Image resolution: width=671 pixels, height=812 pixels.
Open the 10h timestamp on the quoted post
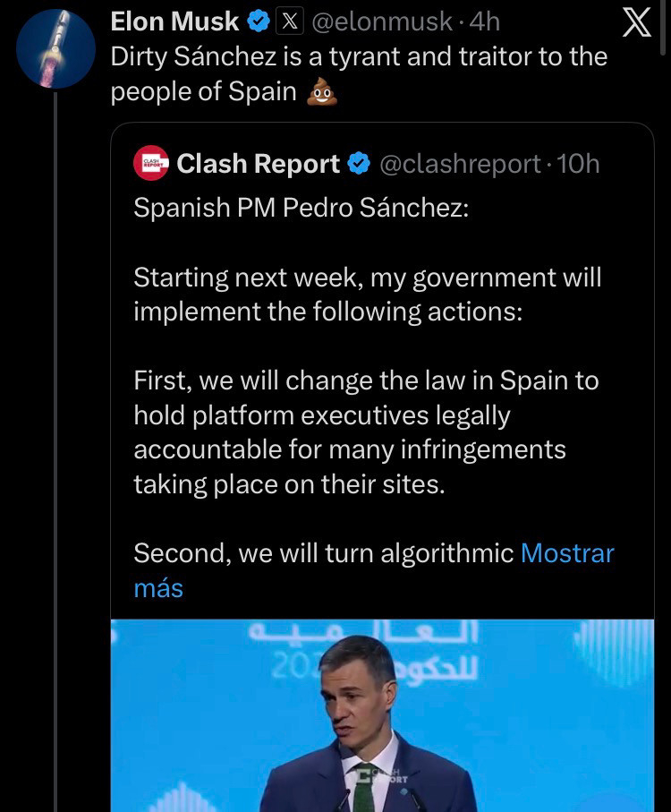(578, 164)
